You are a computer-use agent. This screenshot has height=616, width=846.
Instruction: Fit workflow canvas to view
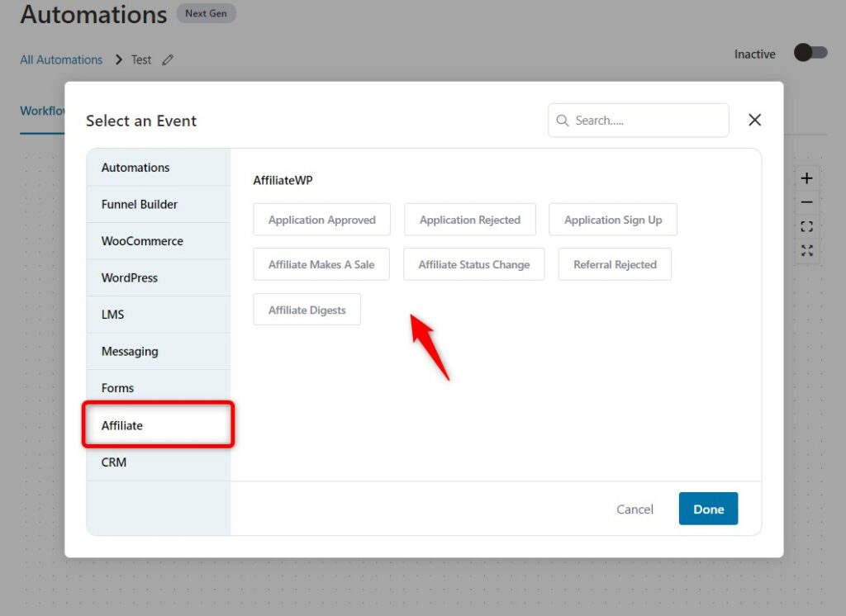click(806, 226)
